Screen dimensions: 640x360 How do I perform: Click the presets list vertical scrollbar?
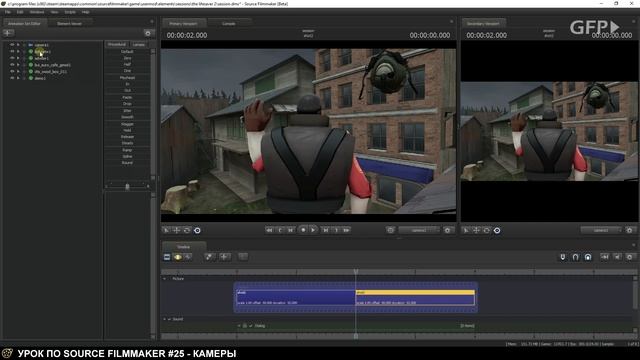tap(153, 114)
